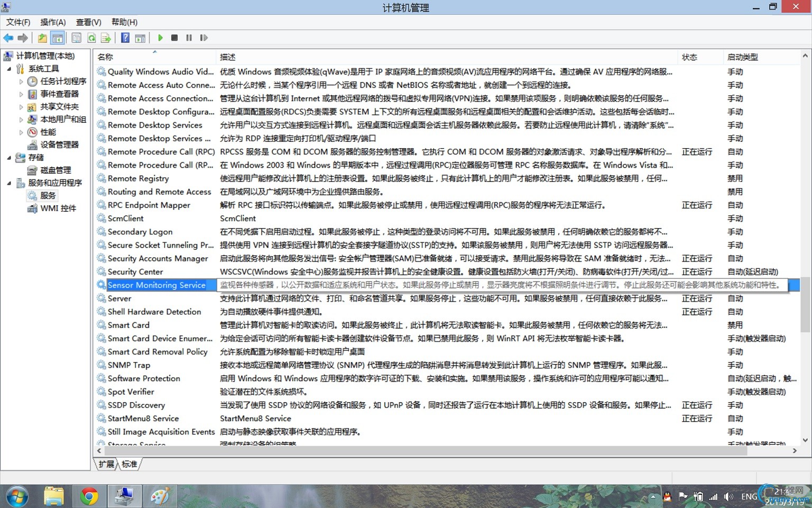Open File Explorer from the taskbar
The width and height of the screenshot is (812, 508).
[54, 496]
